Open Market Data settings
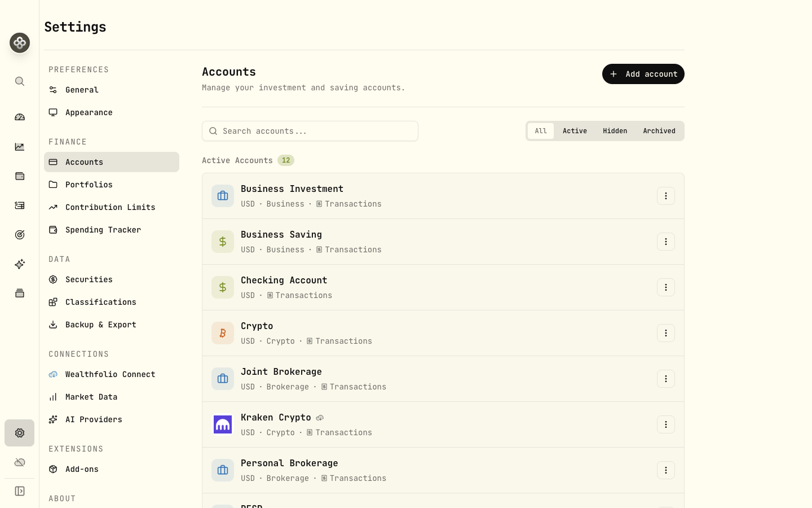 pyautogui.click(x=112, y=397)
